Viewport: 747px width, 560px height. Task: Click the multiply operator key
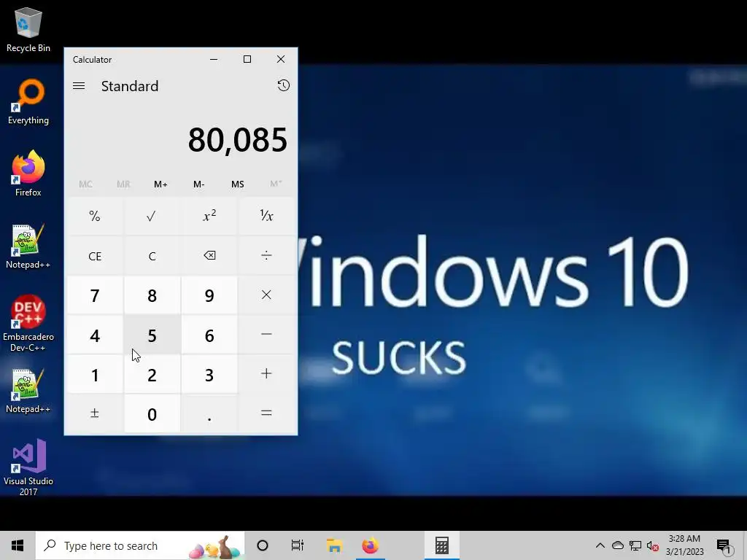(266, 295)
